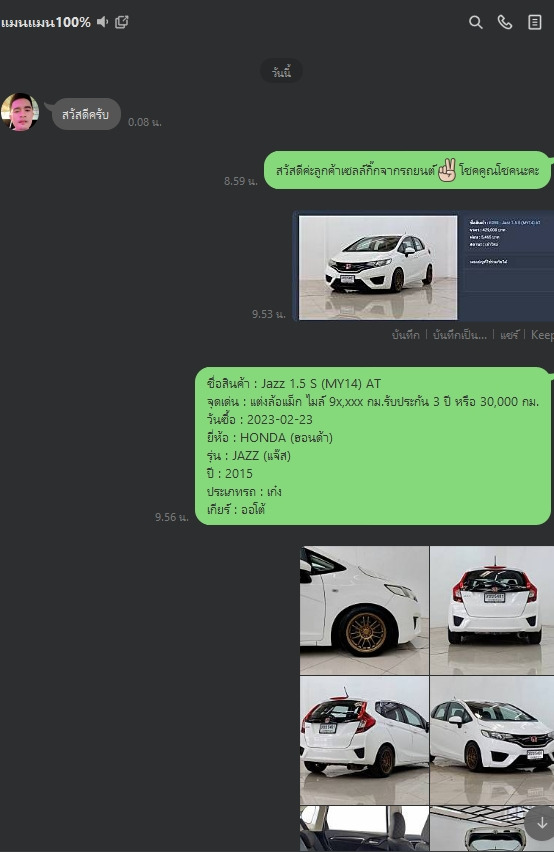The image size is (554, 852).
Task: Open the sender's profile picture
Action: (x=20, y=112)
